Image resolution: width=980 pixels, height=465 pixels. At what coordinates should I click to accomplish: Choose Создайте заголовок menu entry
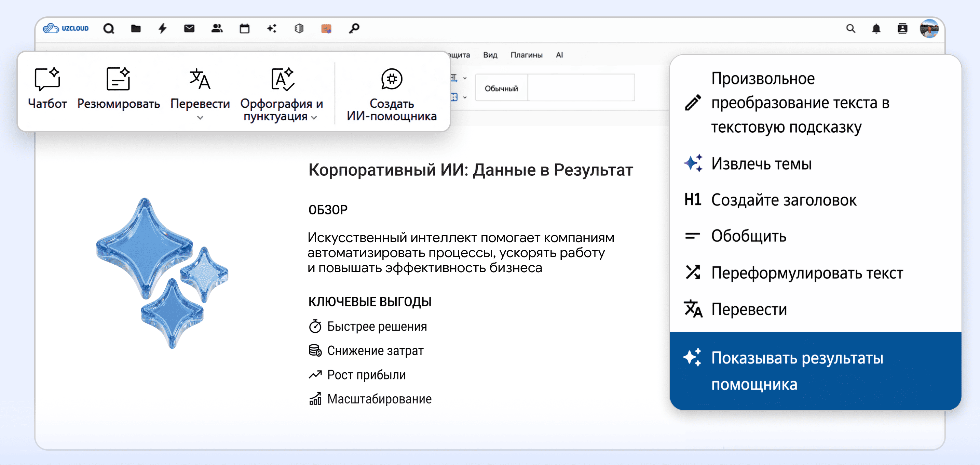815,200
